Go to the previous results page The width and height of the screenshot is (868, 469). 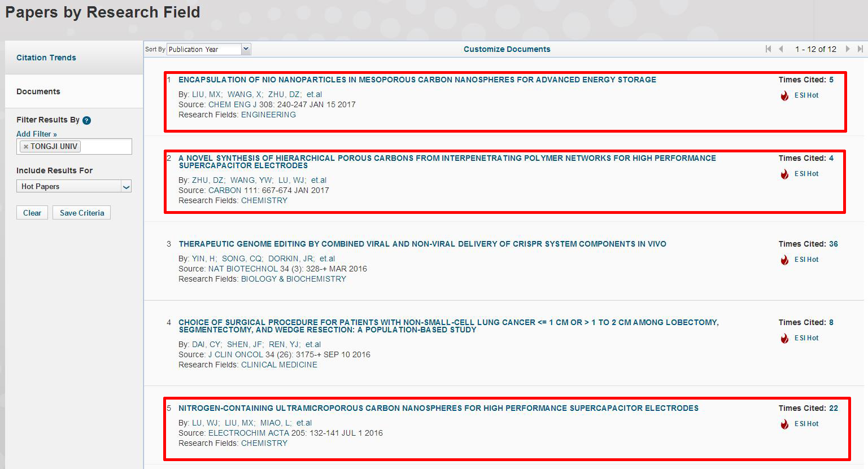point(781,49)
